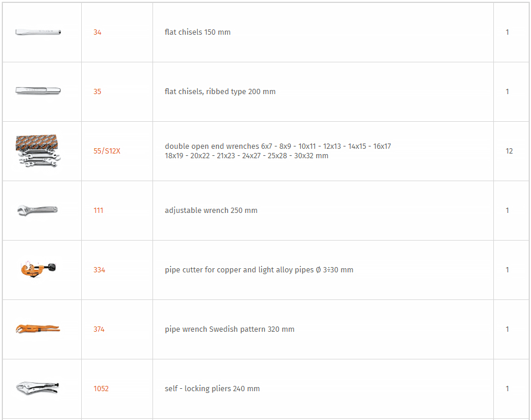This screenshot has width=531, height=420.
Task: Select the 'pipe wrench Swedish pattern 320 mm' text
Action: pos(230,329)
